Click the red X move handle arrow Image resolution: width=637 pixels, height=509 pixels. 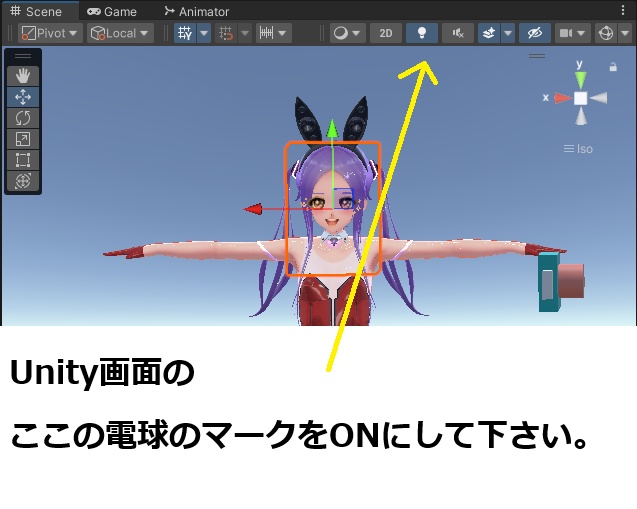pos(253,209)
